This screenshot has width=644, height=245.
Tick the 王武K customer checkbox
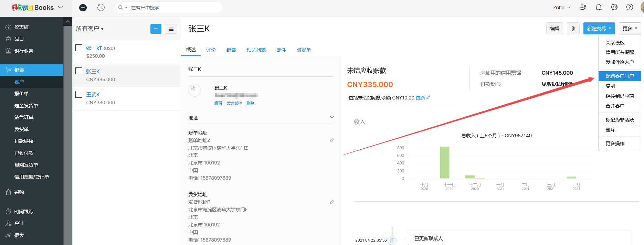coord(79,94)
